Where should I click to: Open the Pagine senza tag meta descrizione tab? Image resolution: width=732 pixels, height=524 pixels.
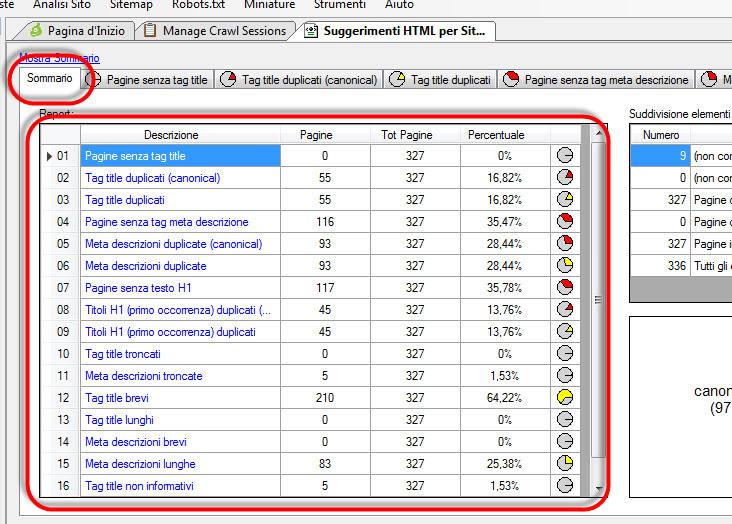[x=596, y=79]
